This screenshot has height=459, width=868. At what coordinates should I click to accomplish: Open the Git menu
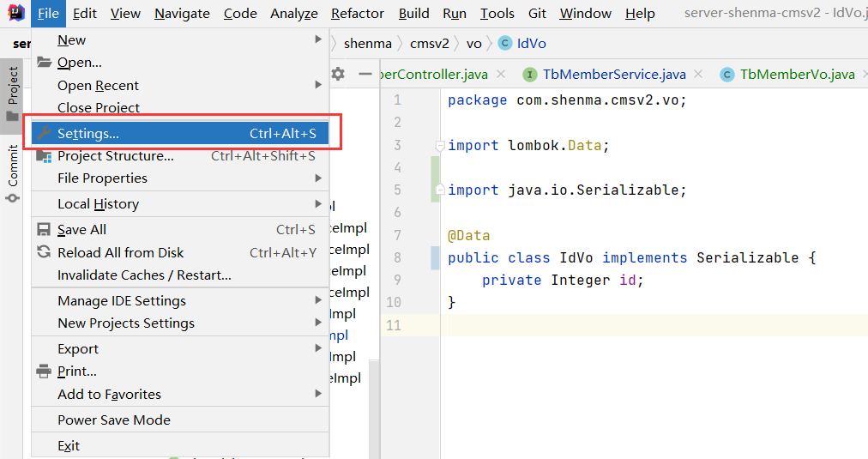point(537,13)
